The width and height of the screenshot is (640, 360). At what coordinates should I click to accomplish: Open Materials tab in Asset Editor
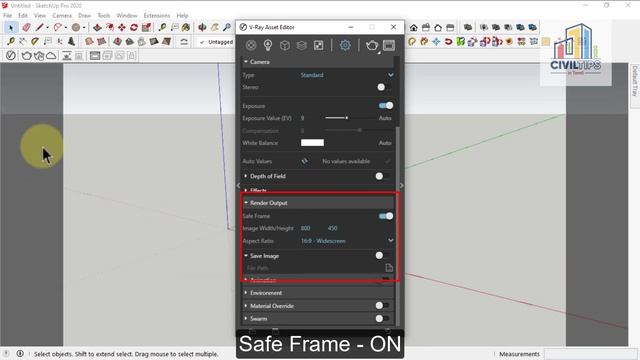[x=251, y=45]
